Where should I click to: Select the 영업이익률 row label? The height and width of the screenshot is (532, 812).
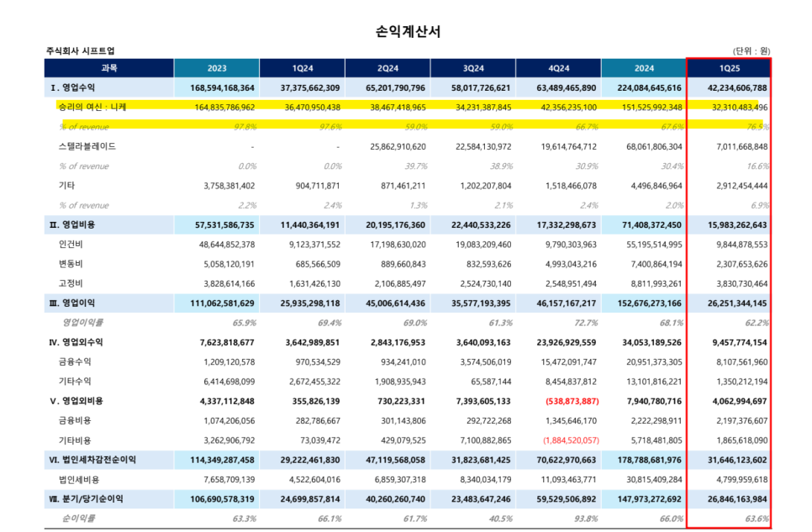coord(82,322)
